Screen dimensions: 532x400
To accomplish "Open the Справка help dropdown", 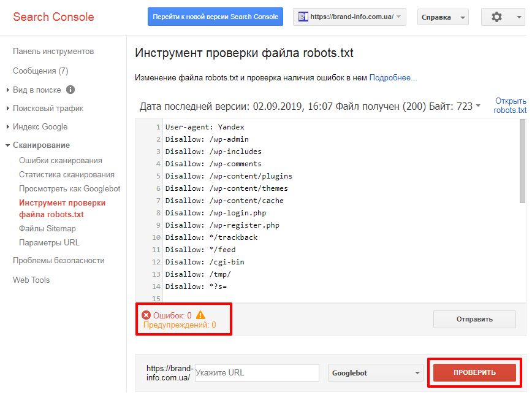I will click(443, 17).
